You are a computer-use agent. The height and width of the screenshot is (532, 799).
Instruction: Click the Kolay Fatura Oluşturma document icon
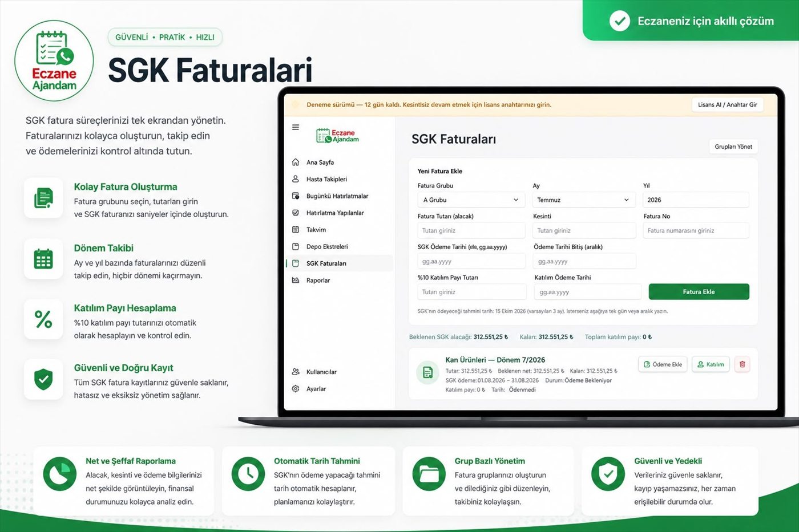point(43,198)
